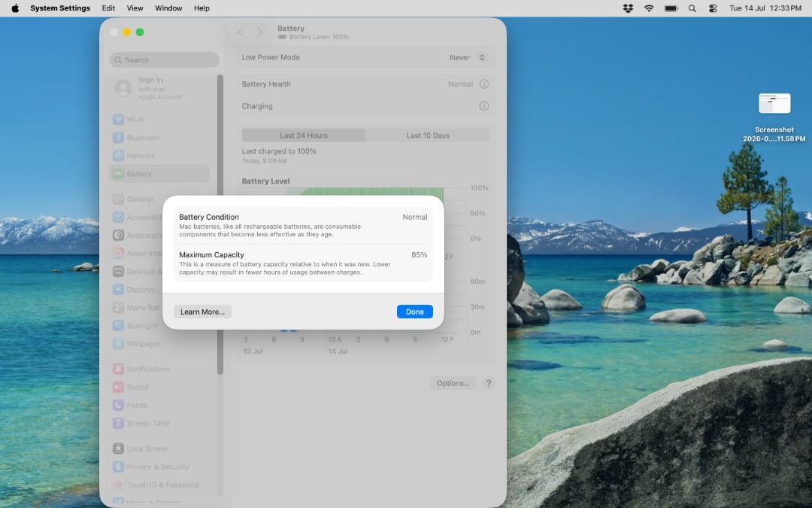Click the Learn More button
812x508 pixels.
pos(202,312)
